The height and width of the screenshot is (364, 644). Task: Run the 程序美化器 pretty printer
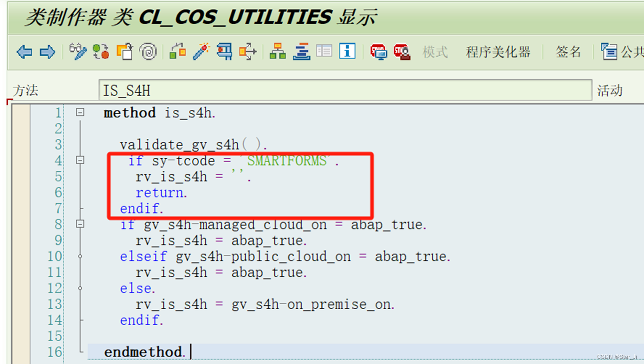498,52
